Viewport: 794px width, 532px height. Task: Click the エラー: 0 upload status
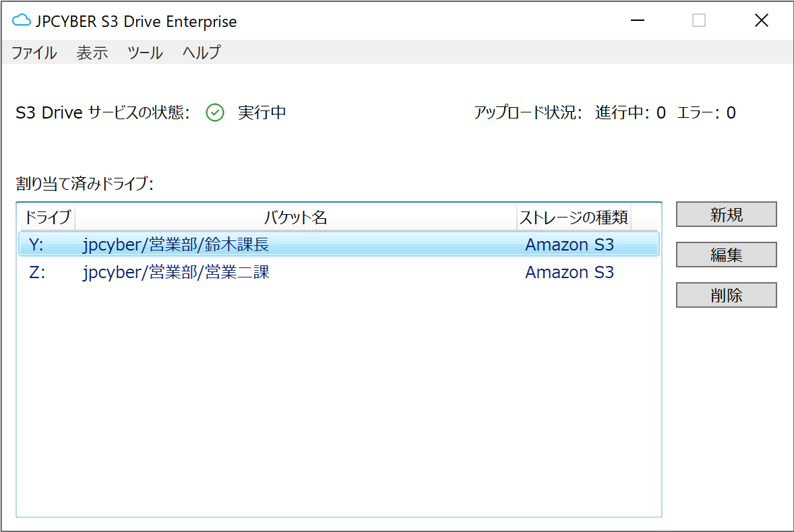pyautogui.click(x=706, y=112)
